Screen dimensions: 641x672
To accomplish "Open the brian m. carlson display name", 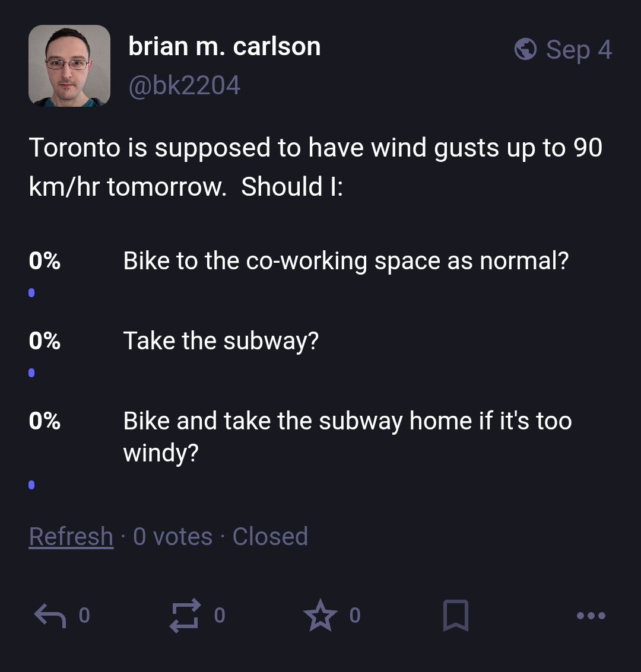I will [x=225, y=46].
